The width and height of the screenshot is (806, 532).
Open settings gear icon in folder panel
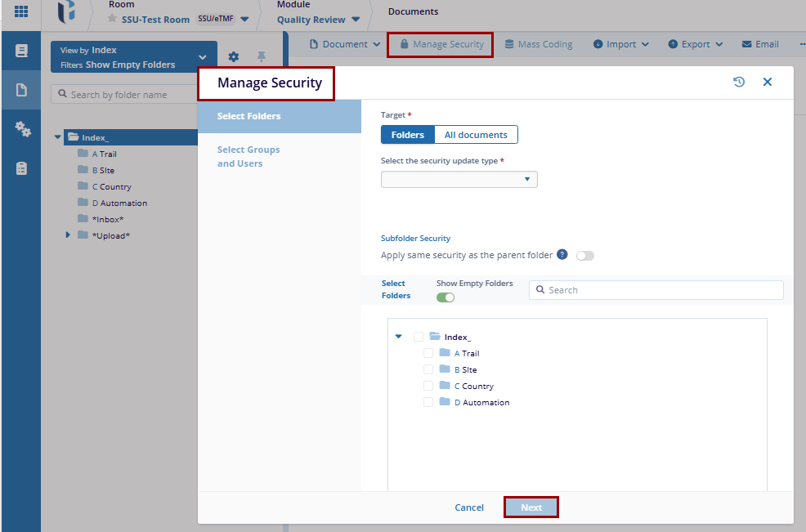pyautogui.click(x=234, y=56)
